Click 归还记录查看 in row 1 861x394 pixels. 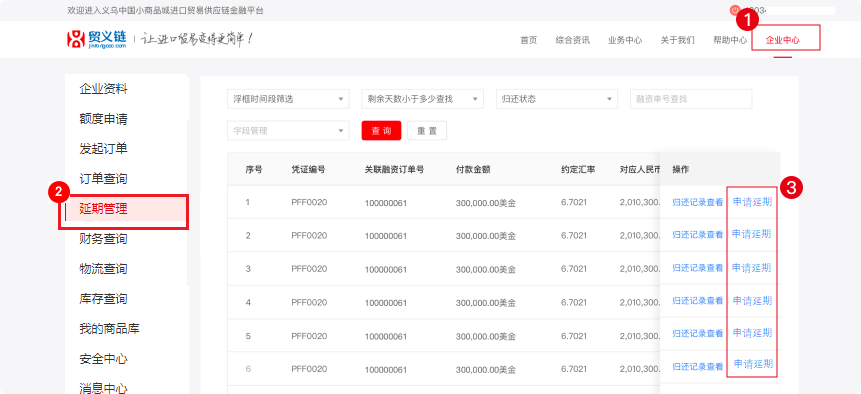pos(697,202)
